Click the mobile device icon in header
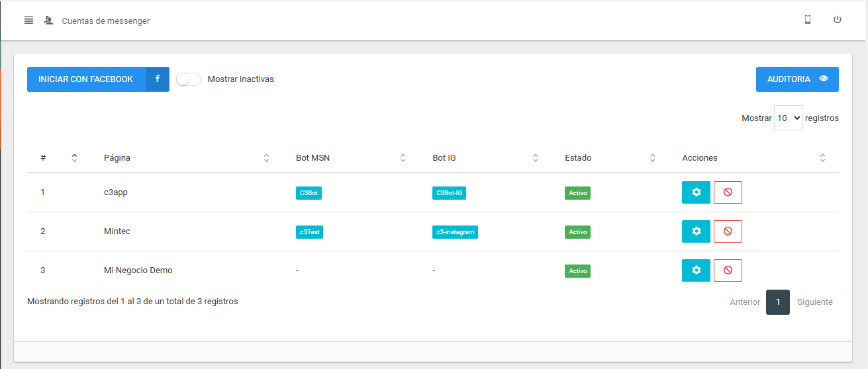Screen dimensions: 868x369 807,20
